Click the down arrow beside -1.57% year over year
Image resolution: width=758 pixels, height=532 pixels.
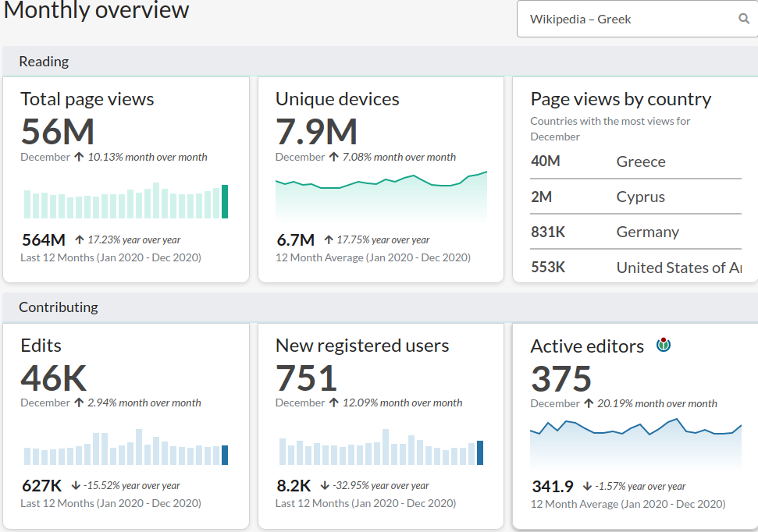(x=587, y=486)
